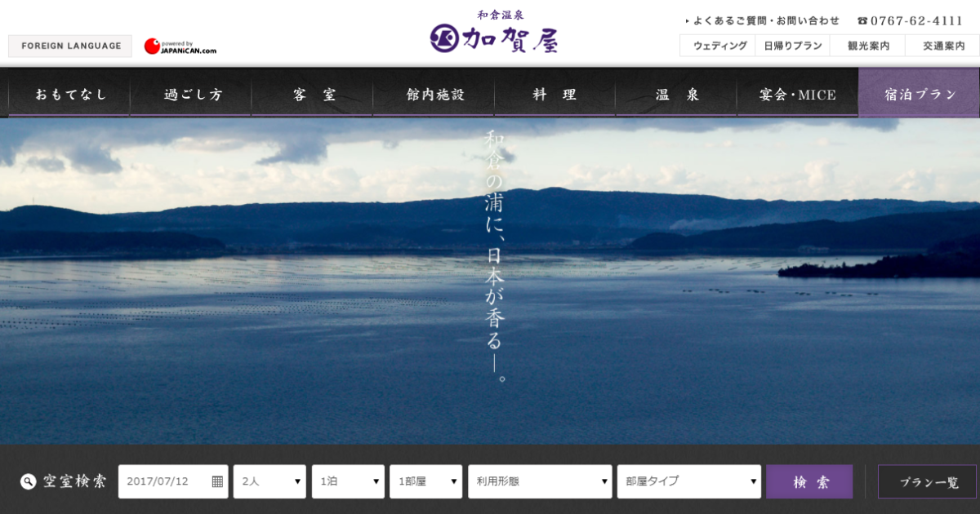Expand the 1泊 nights dropdown
Image resolution: width=980 pixels, height=514 pixels.
[x=348, y=481]
